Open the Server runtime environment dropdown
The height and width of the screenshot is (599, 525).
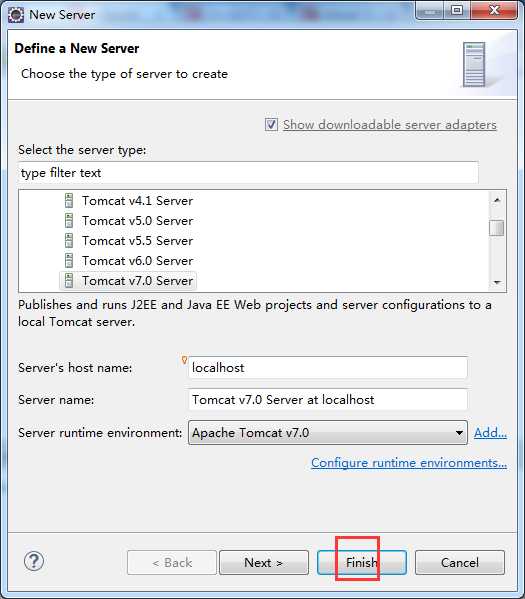pos(327,432)
